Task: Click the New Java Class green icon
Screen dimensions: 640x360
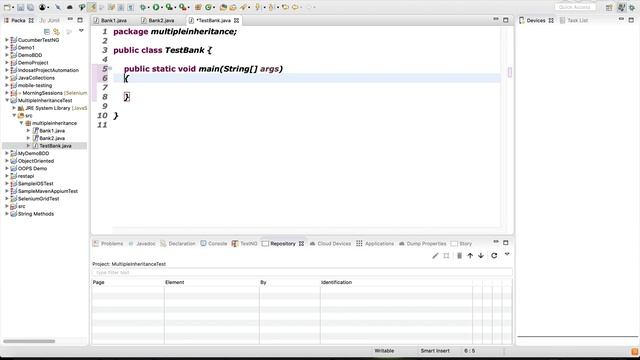Action: 208,7
